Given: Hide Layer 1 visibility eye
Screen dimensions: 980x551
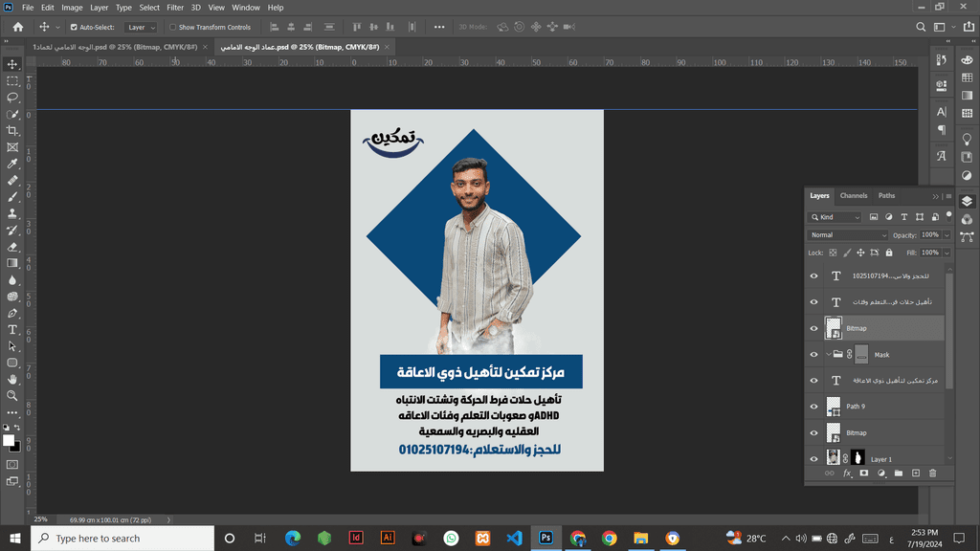Looking at the screenshot, I should pyautogui.click(x=813, y=459).
